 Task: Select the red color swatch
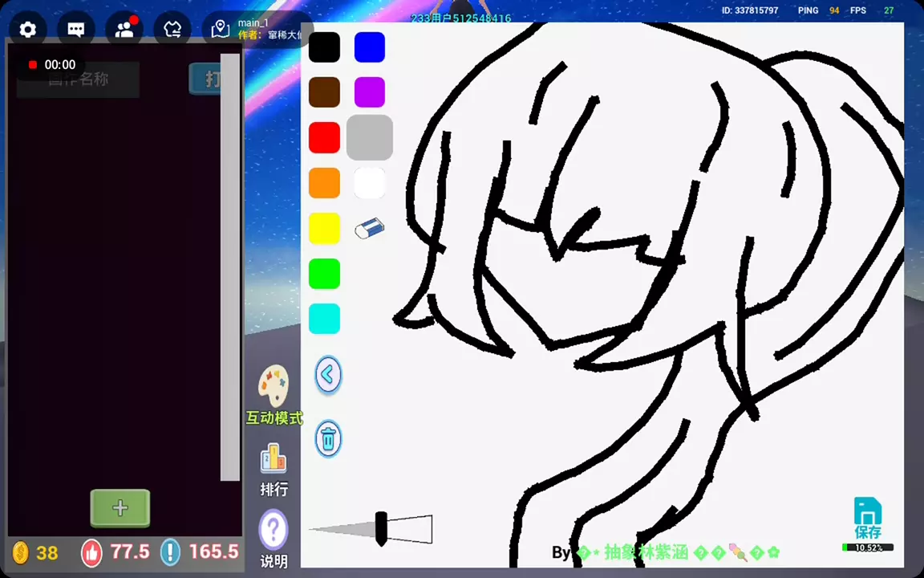[324, 138]
